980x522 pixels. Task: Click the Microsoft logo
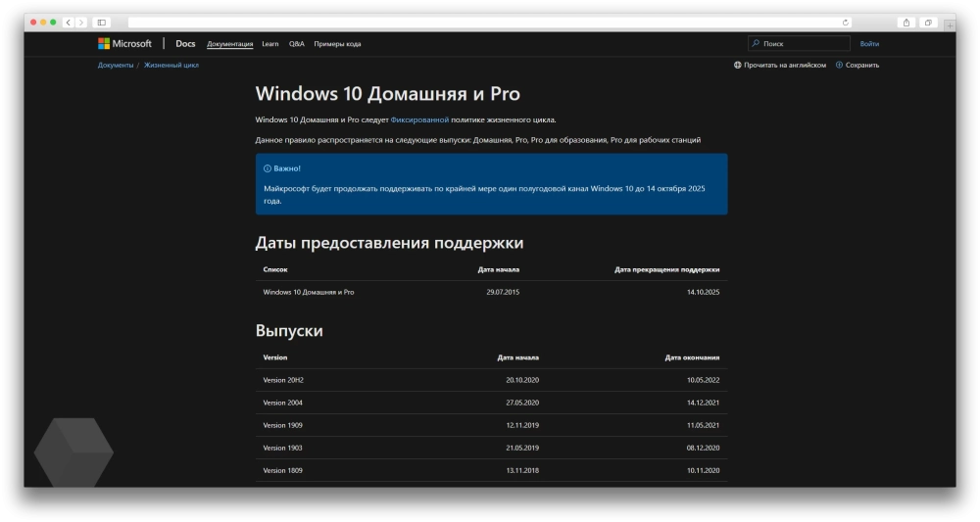coord(124,44)
